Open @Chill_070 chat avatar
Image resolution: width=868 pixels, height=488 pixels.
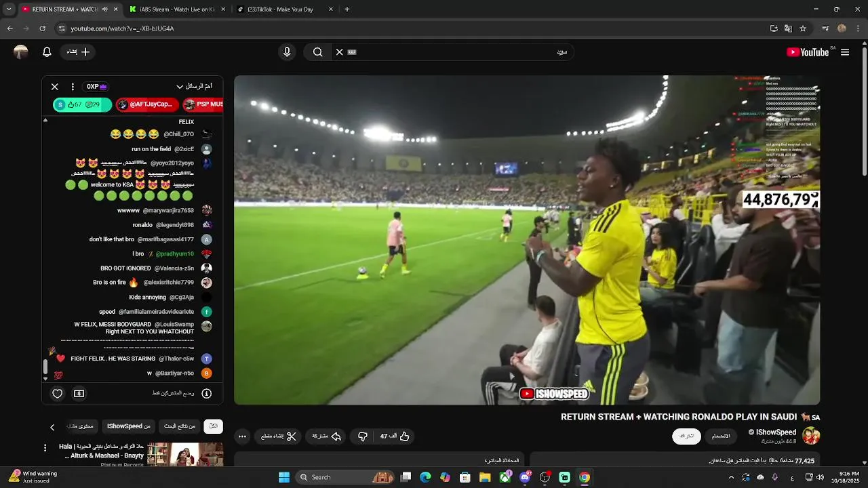click(x=207, y=134)
